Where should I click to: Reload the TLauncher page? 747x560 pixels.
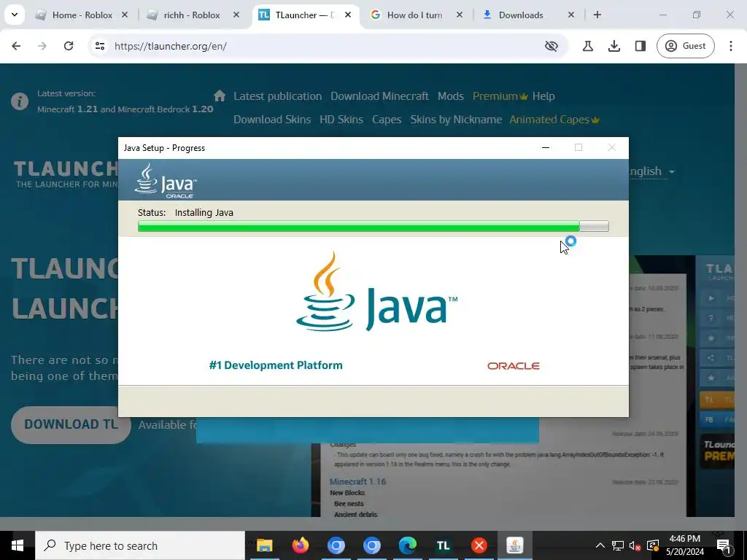click(69, 46)
